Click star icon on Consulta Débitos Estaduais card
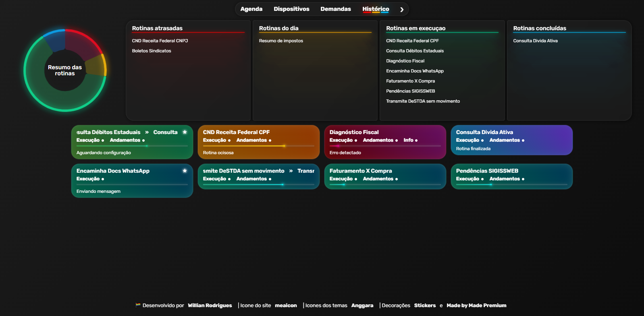 [185, 132]
